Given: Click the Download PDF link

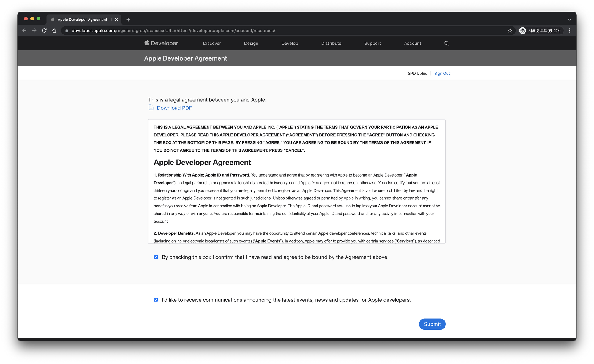Looking at the screenshot, I should [174, 108].
